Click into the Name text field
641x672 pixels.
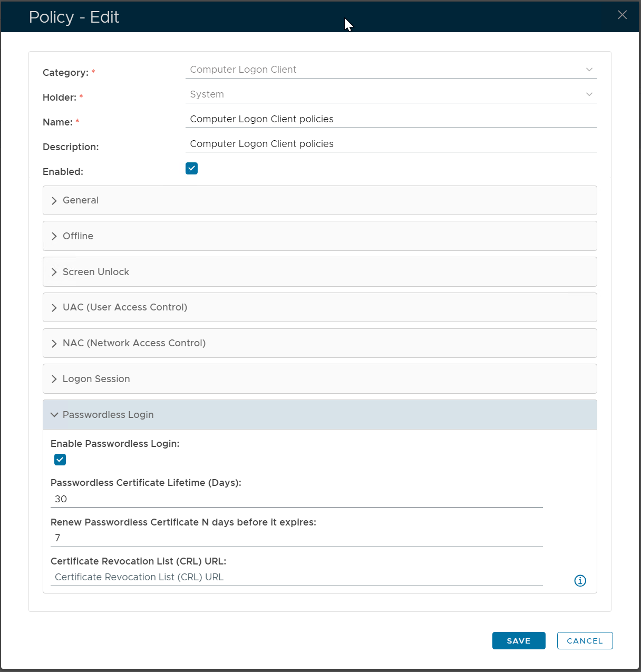click(391, 119)
